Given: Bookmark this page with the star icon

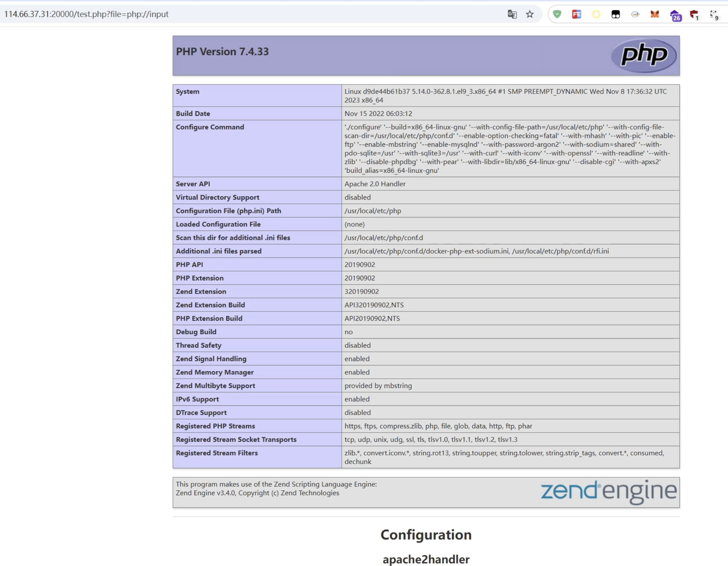Looking at the screenshot, I should (530, 14).
